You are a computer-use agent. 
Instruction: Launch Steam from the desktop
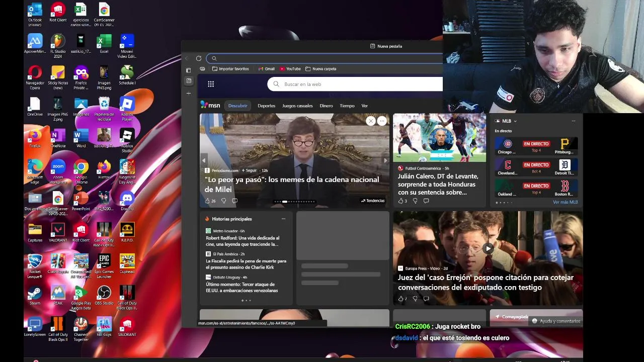point(35,296)
